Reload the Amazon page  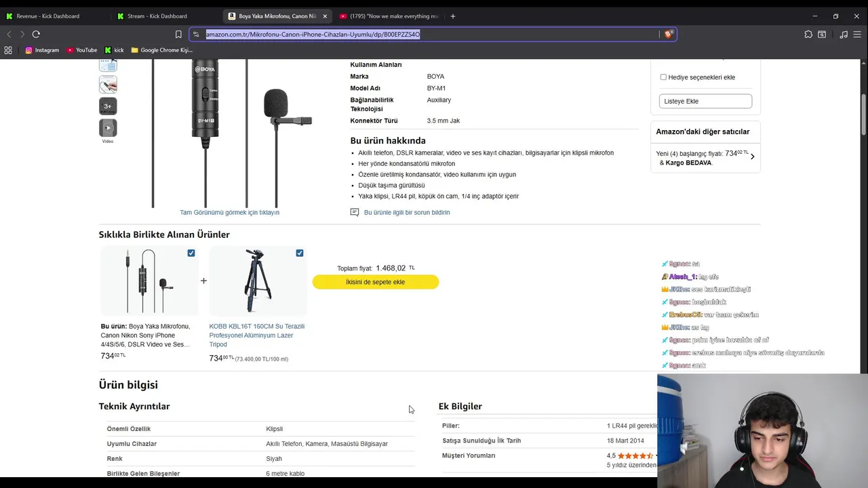coord(36,34)
